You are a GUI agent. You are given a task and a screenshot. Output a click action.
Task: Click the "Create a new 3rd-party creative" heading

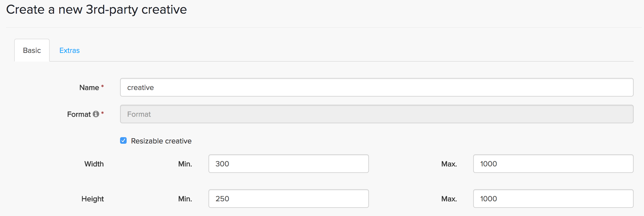(x=96, y=10)
